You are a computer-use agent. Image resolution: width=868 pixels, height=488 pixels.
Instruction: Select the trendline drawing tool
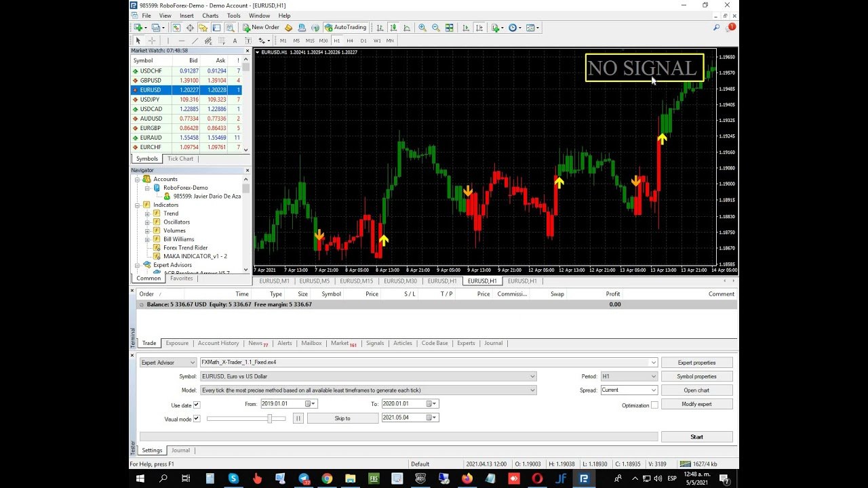[x=195, y=41]
